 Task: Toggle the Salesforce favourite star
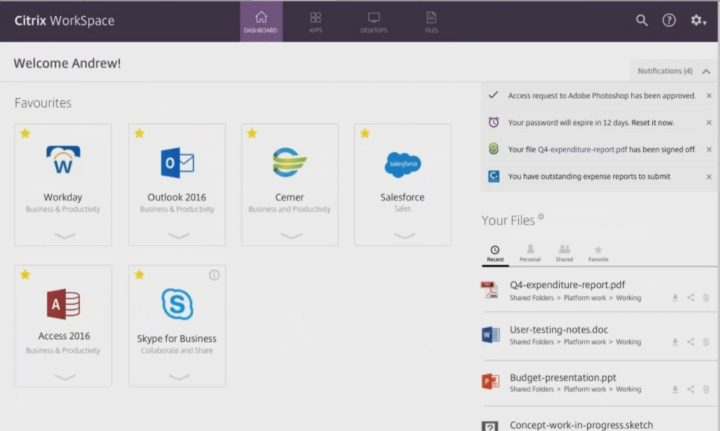pos(365,133)
